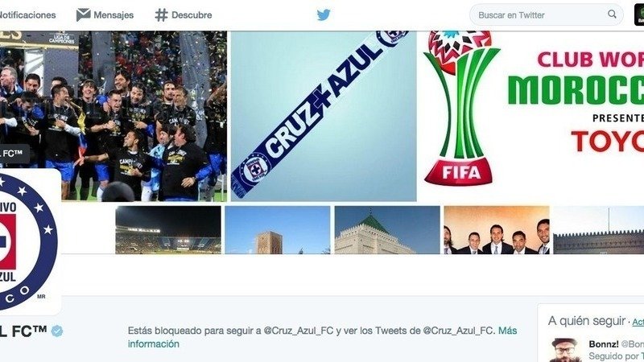The width and height of the screenshot is (644, 362).
Task: Open the men in suits thumbnail
Action: 497,230
